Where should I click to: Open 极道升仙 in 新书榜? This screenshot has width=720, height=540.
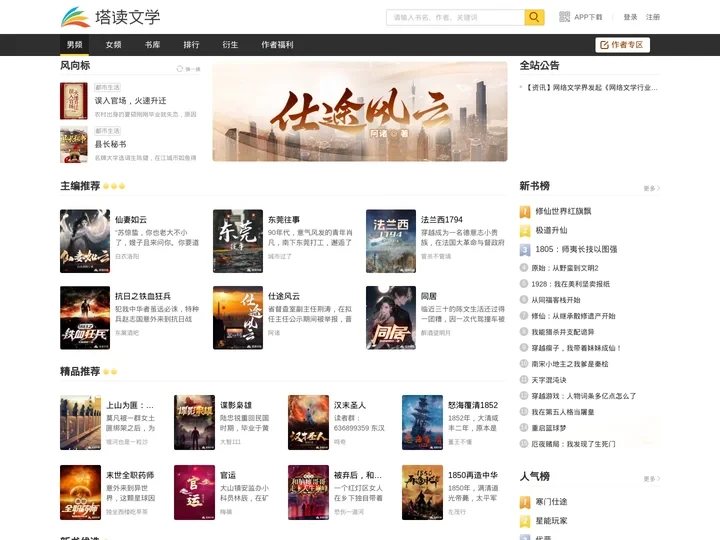[551, 230]
